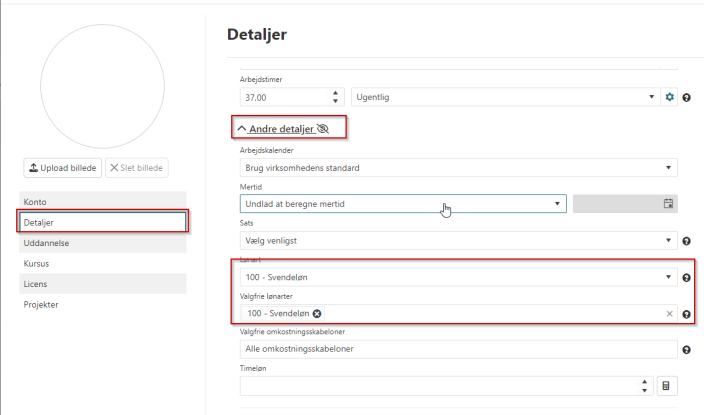Image resolution: width=704 pixels, height=415 pixels.
Task: Toggle the hidden-eye icon beside Andre detaljer
Action: tap(322, 129)
